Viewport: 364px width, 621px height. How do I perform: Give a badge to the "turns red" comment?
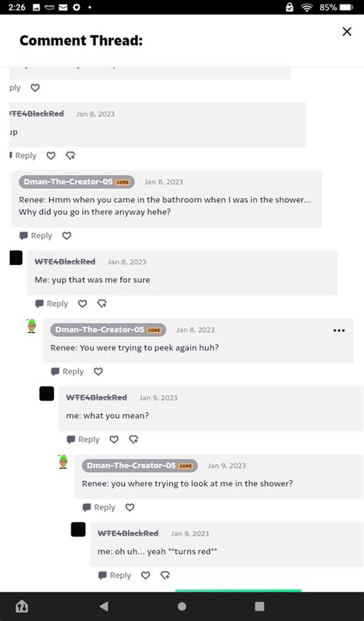coord(165,576)
